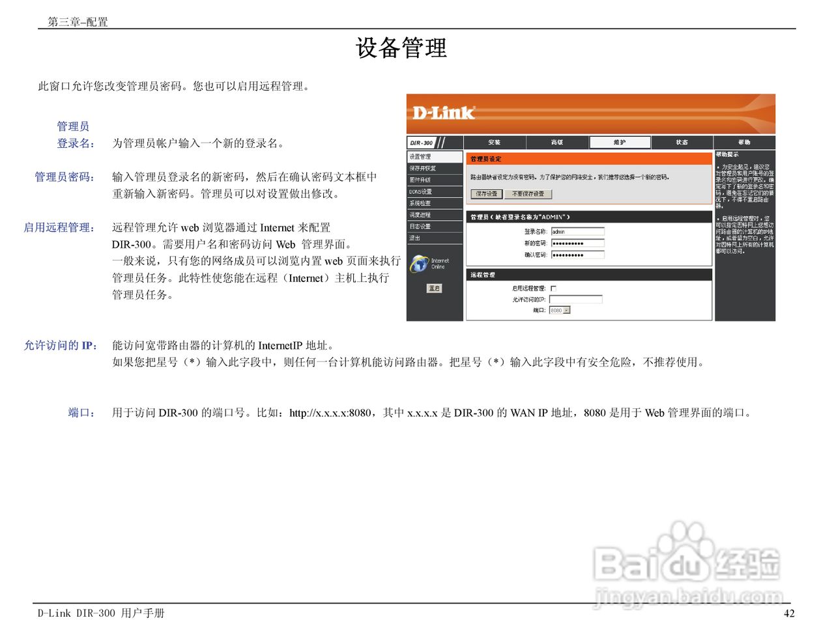Click the 新的密码 password field
The image size is (834, 644).
pos(578,243)
